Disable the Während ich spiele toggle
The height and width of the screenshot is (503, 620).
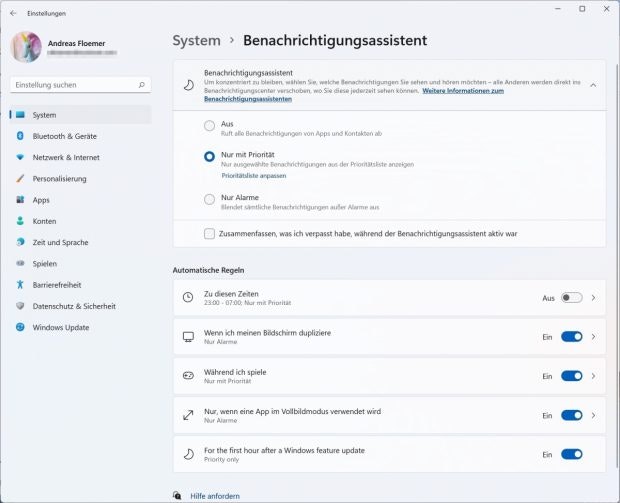tap(571, 376)
